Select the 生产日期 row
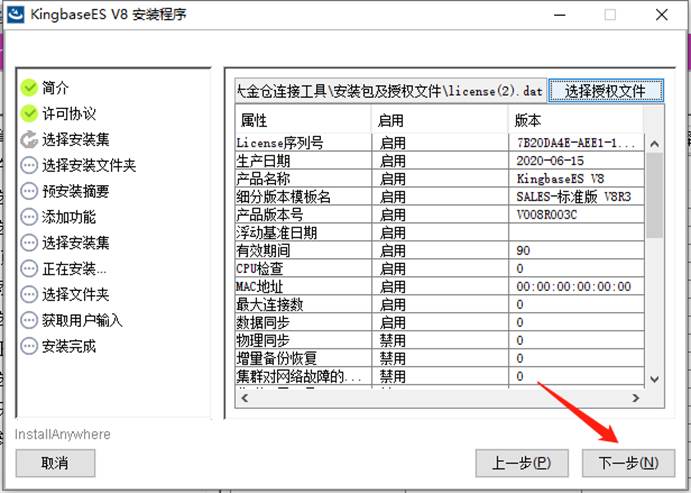The image size is (691, 493). tap(440, 161)
